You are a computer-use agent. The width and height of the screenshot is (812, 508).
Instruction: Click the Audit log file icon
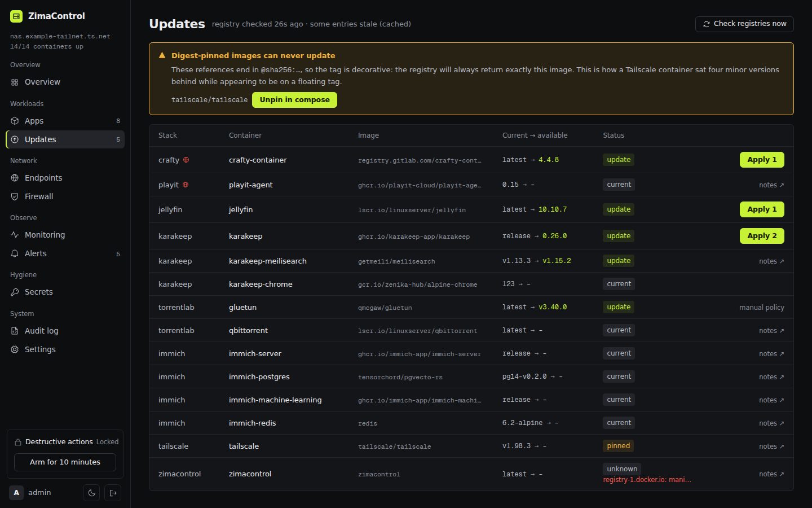click(x=15, y=331)
